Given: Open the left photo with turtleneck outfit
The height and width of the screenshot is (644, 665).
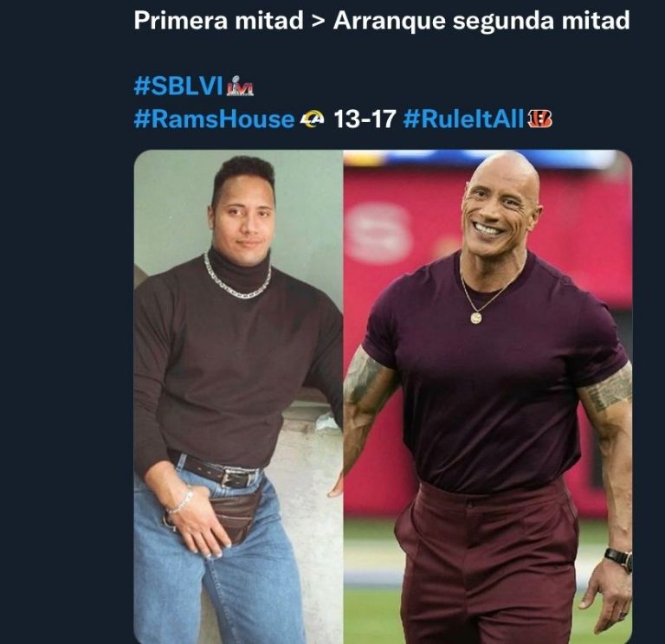Looking at the screenshot, I should [x=238, y=396].
